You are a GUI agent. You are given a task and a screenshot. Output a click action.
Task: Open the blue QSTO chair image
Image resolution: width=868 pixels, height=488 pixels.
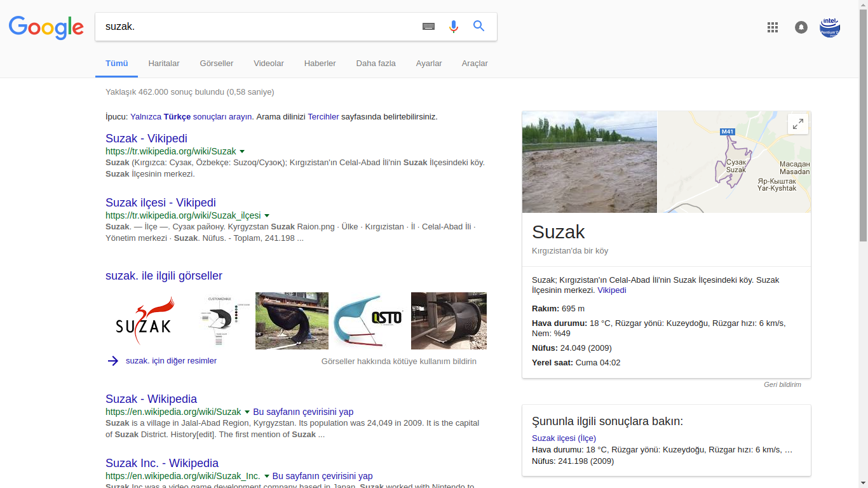(x=370, y=321)
